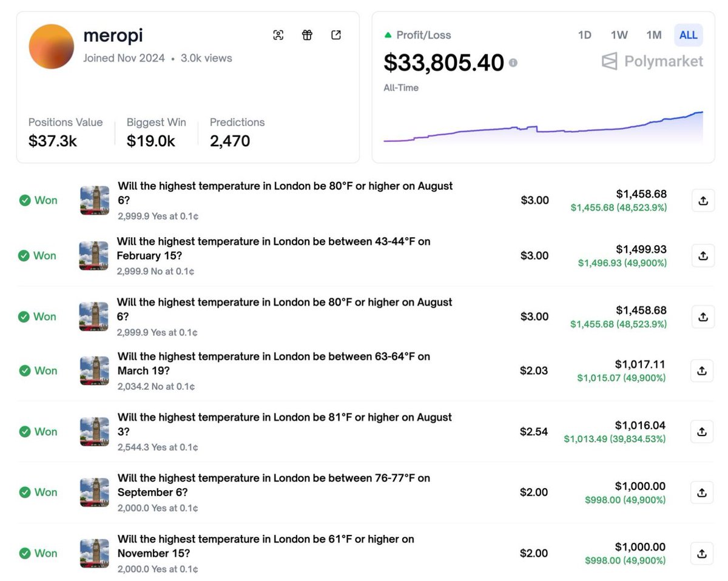Open March 19 market thumbnail

click(x=95, y=371)
